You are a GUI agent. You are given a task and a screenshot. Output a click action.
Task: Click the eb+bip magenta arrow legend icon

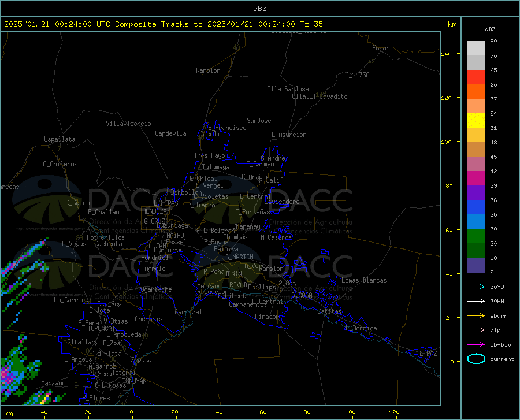coord(476,345)
